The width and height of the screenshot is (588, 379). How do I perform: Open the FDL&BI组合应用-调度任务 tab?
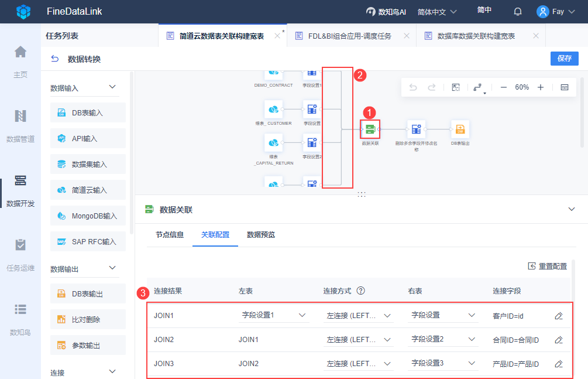pos(349,36)
